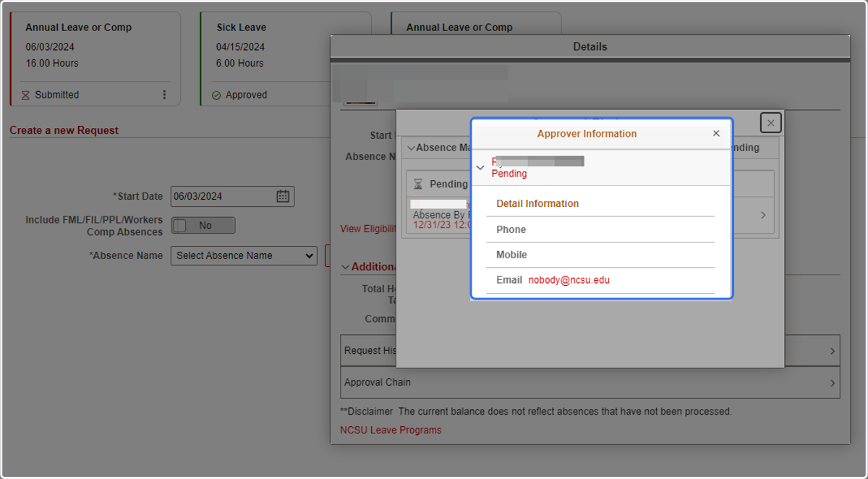
Task: Close the Approver Information popup
Action: point(716,134)
